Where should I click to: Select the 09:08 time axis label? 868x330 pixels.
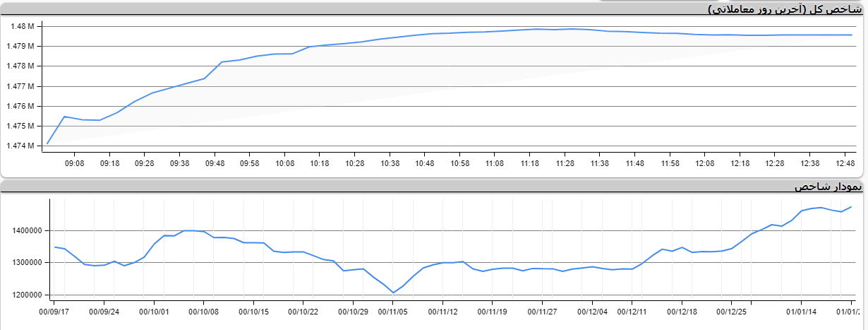[x=74, y=163]
